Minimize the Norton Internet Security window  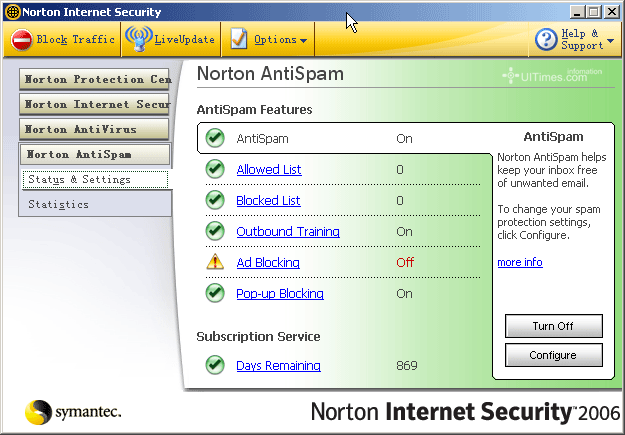click(x=576, y=12)
